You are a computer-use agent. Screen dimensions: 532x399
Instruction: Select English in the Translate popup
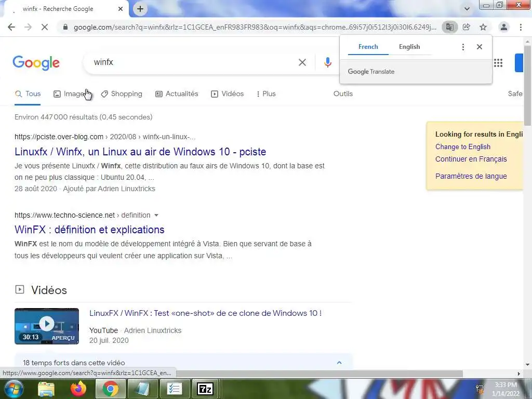pos(409,47)
